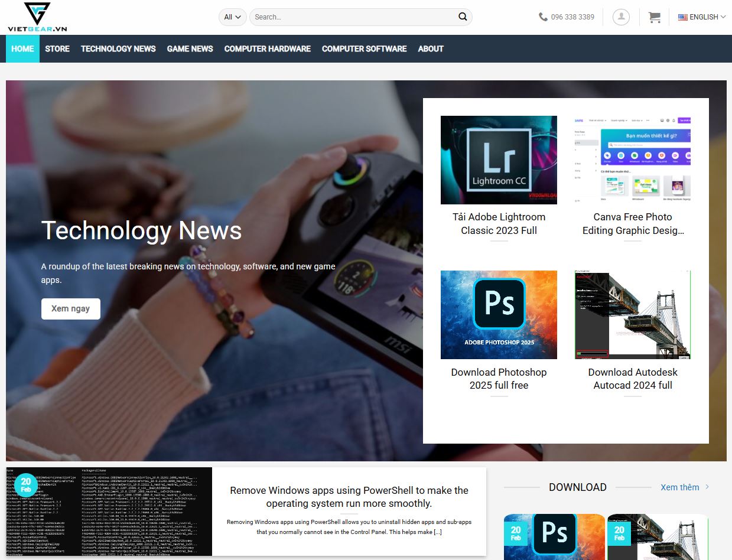Open the shopping cart icon
The width and height of the screenshot is (732, 560).
[654, 17]
